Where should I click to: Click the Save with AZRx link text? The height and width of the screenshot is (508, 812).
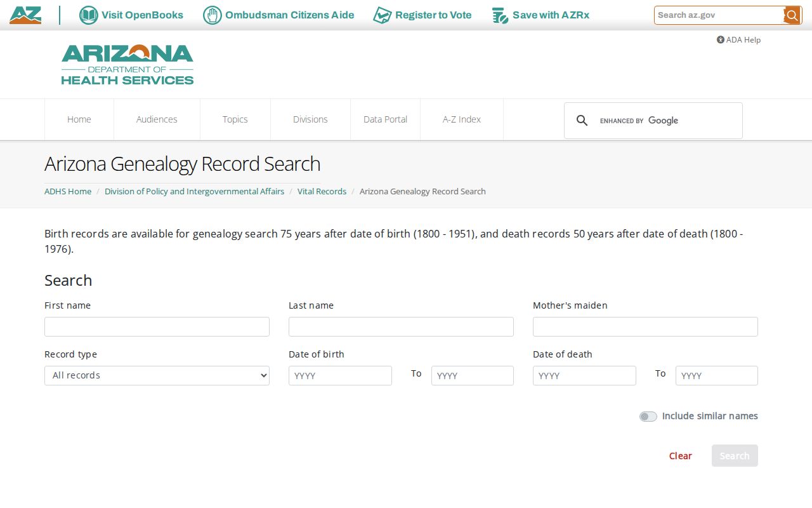coord(551,15)
